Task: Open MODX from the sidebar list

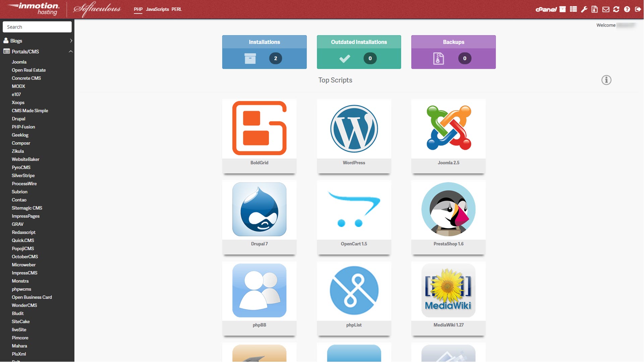Action: 18,86
